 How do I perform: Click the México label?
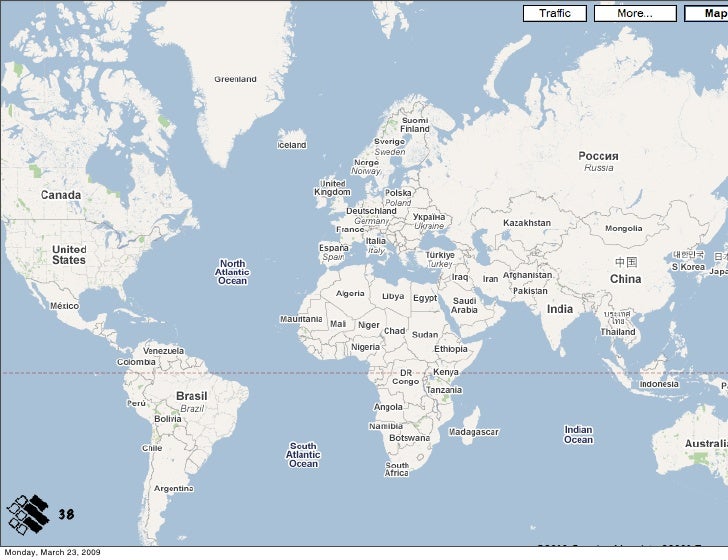point(65,306)
